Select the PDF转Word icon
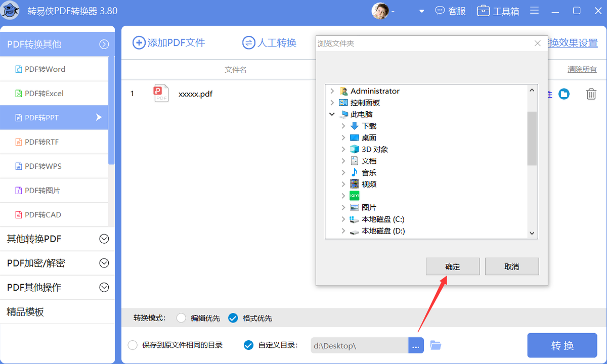This screenshot has width=607, height=364. (x=19, y=69)
